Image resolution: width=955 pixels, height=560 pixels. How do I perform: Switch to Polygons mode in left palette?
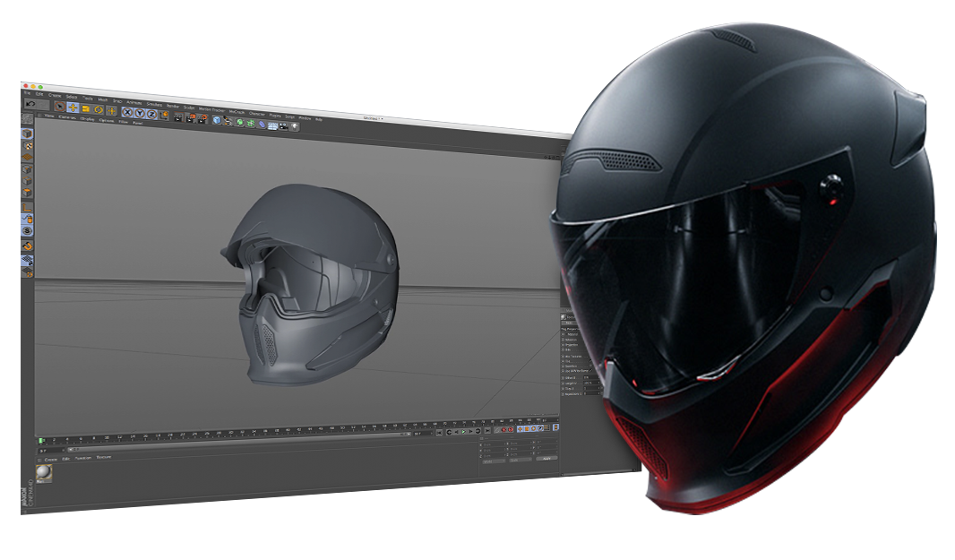pyautogui.click(x=28, y=193)
